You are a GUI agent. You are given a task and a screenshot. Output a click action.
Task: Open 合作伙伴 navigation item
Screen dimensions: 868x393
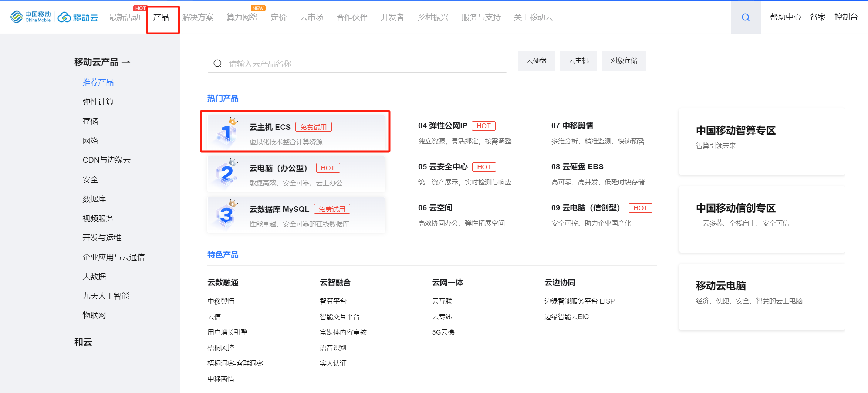(352, 17)
